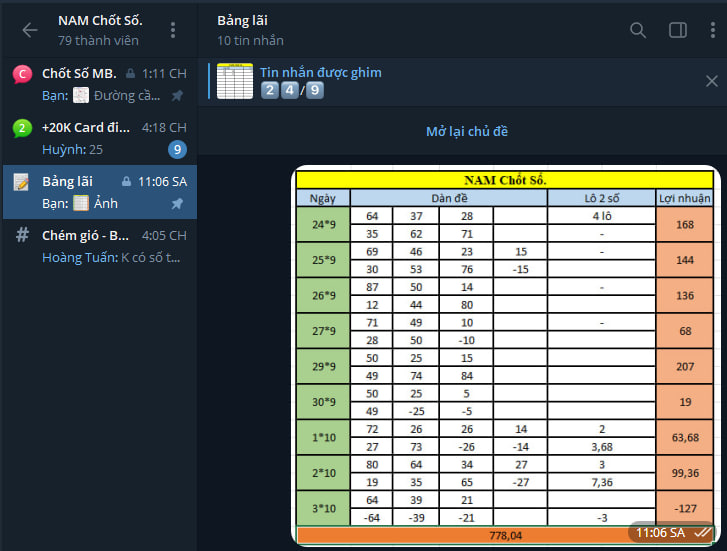This screenshot has width=727, height=551.
Task: Toggle the right sidebar panel icon
Action: tap(677, 30)
